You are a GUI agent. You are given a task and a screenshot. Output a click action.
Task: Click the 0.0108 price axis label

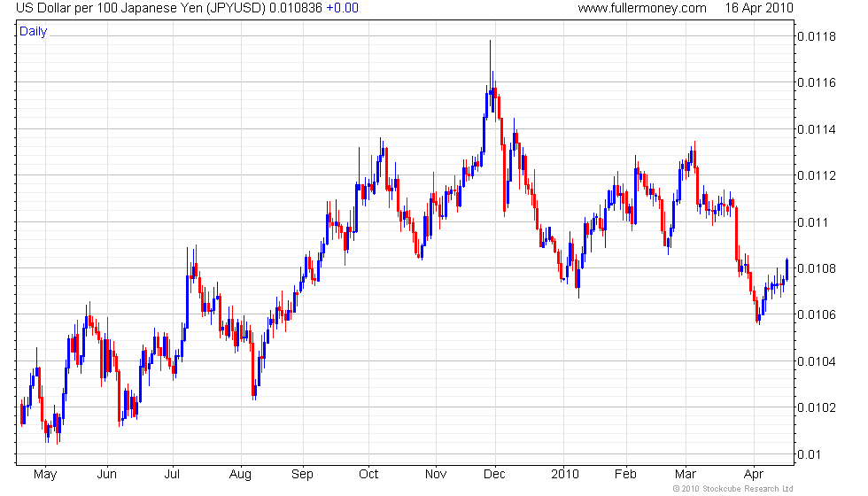coord(817,268)
